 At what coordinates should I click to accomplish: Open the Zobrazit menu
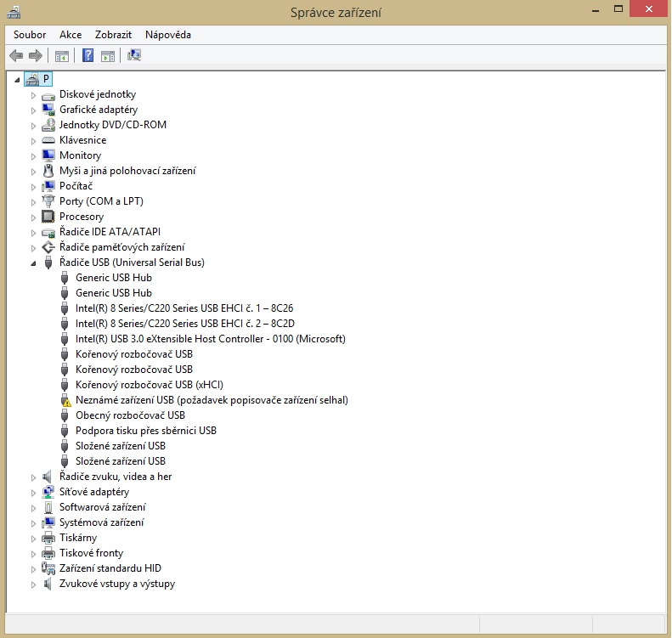tap(113, 35)
